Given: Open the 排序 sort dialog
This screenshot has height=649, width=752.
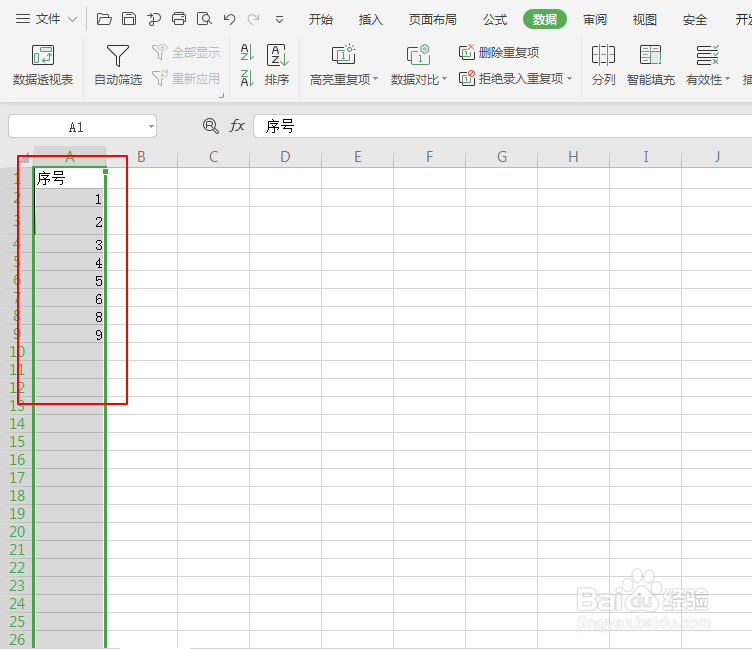Looking at the screenshot, I should pos(277,65).
